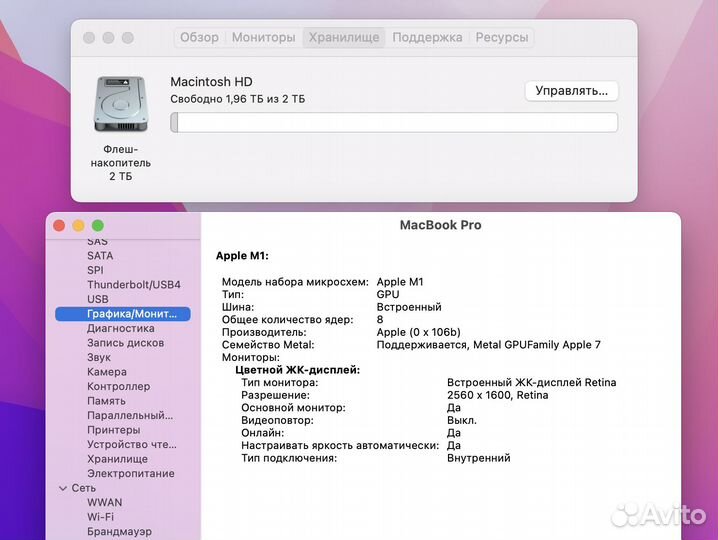718x540 pixels.
Task: Click the Macintosh HD disk icon
Action: pos(120,104)
